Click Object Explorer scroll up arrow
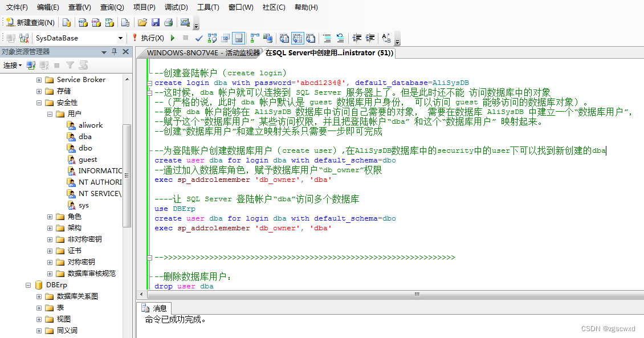Viewport: 644px width, 338px height. pyautogui.click(x=127, y=79)
